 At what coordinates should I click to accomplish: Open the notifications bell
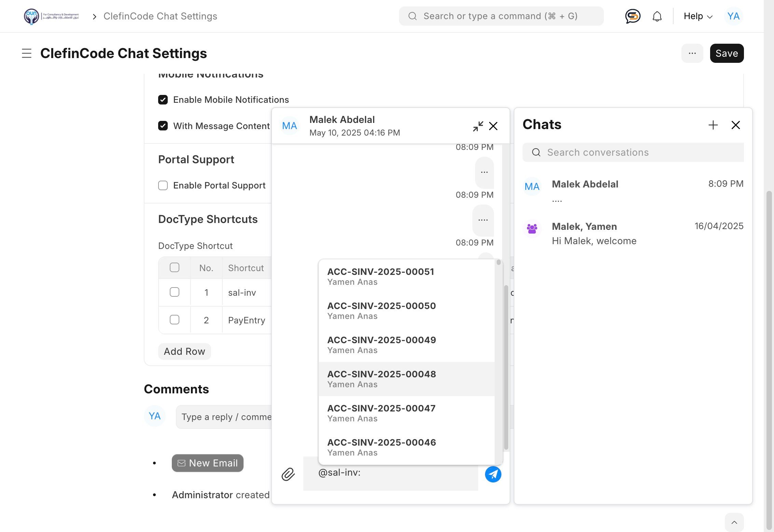click(657, 16)
